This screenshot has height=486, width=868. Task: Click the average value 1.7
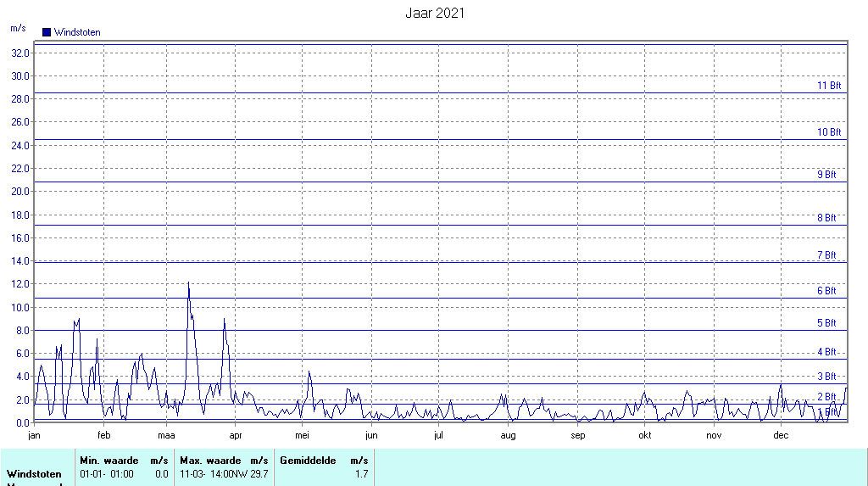pos(361,474)
